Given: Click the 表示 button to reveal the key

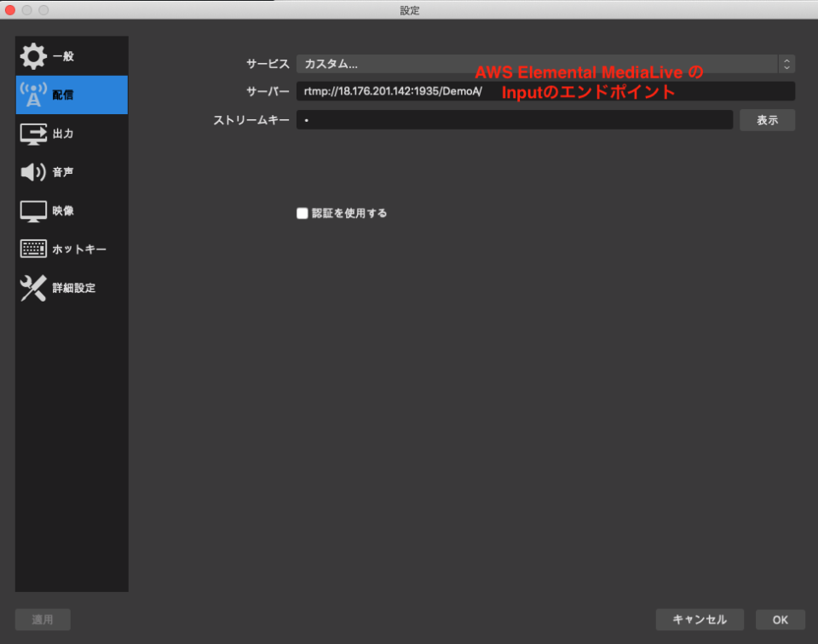Looking at the screenshot, I should tap(768, 120).
